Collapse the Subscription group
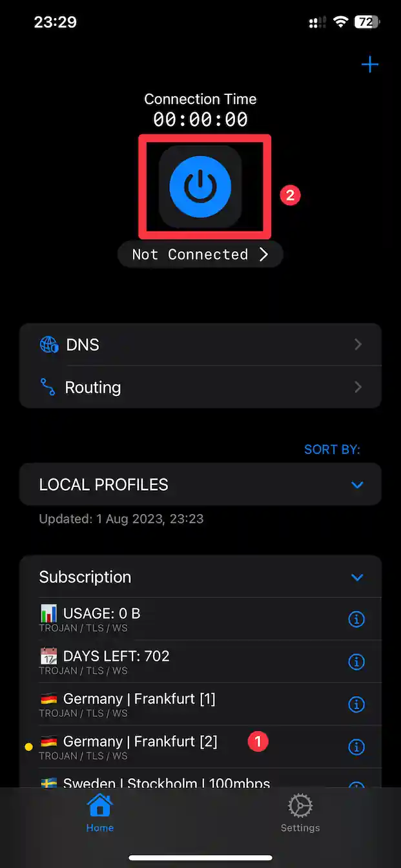 point(357,577)
